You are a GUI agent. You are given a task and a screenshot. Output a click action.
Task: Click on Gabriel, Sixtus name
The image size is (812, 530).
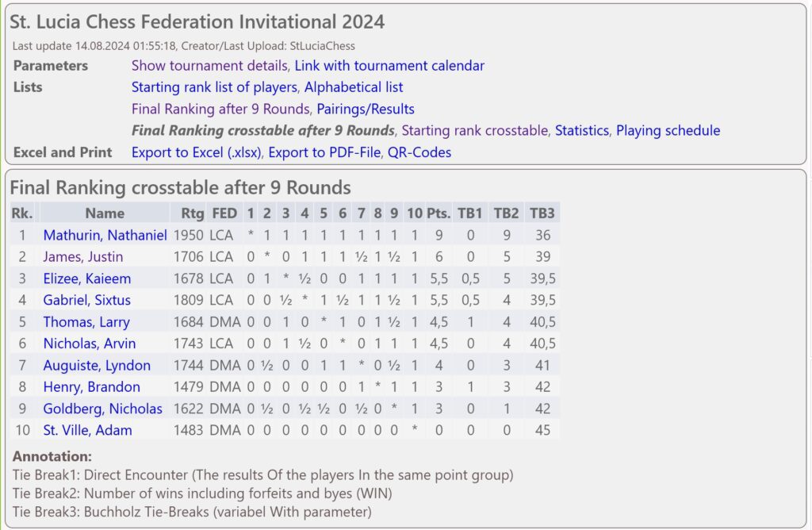pyautogui.click(x=87, y=300)
